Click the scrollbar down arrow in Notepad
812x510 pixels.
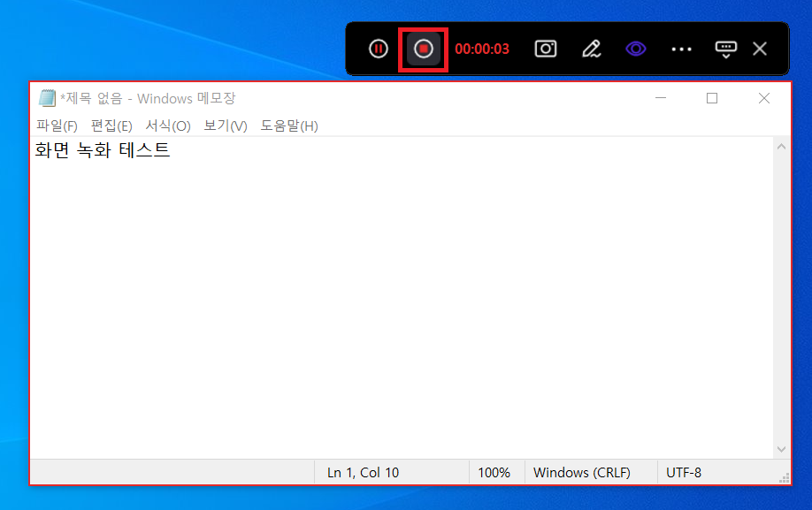pyautogui.click(x=781, y=449)
